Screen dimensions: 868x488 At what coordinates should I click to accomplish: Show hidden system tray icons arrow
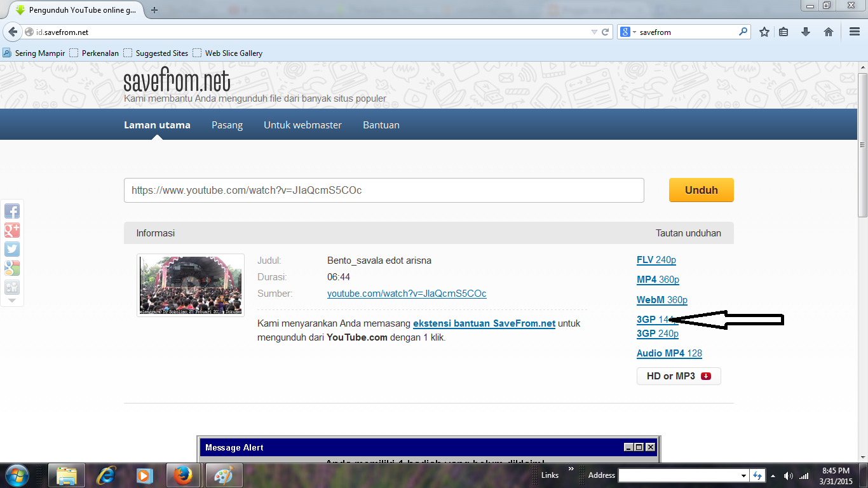[773, 475]
